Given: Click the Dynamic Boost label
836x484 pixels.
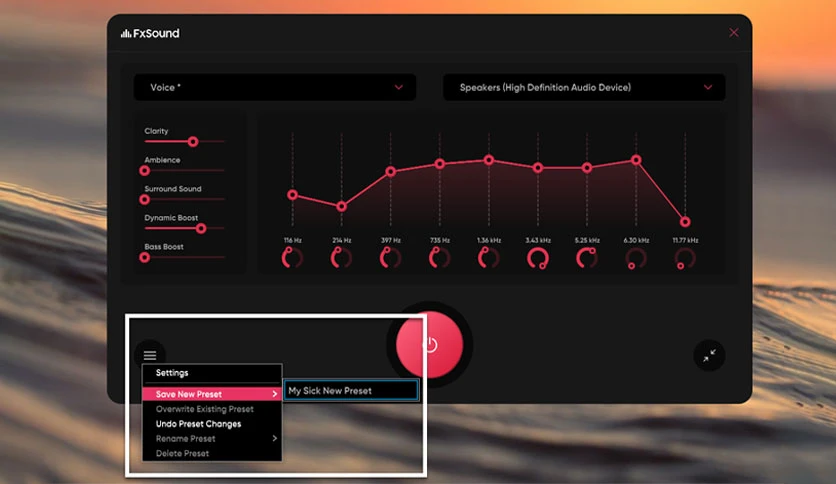Looking at the screenshot, I should click(x=171, y=217).
